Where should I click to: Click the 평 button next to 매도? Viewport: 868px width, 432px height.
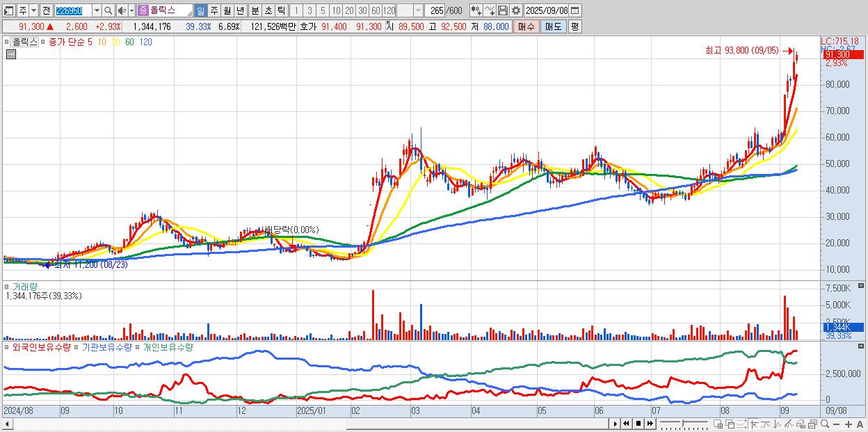[x=574, y=26]
